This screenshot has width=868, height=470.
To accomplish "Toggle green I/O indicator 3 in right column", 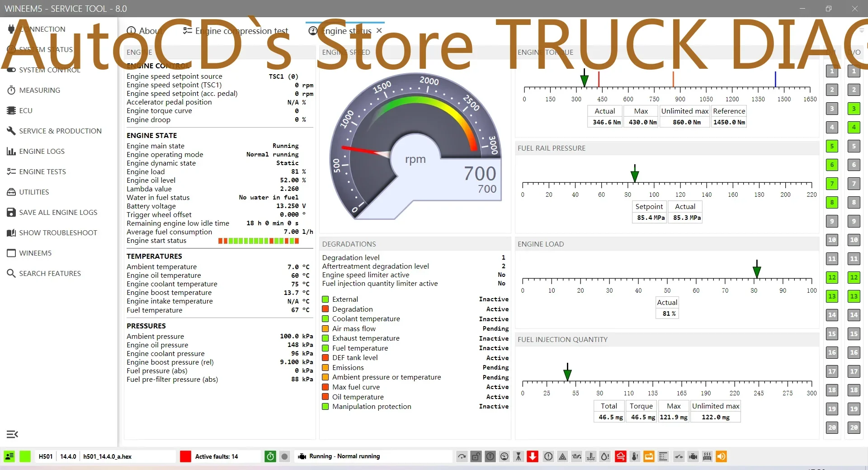I will pos(854,109).
